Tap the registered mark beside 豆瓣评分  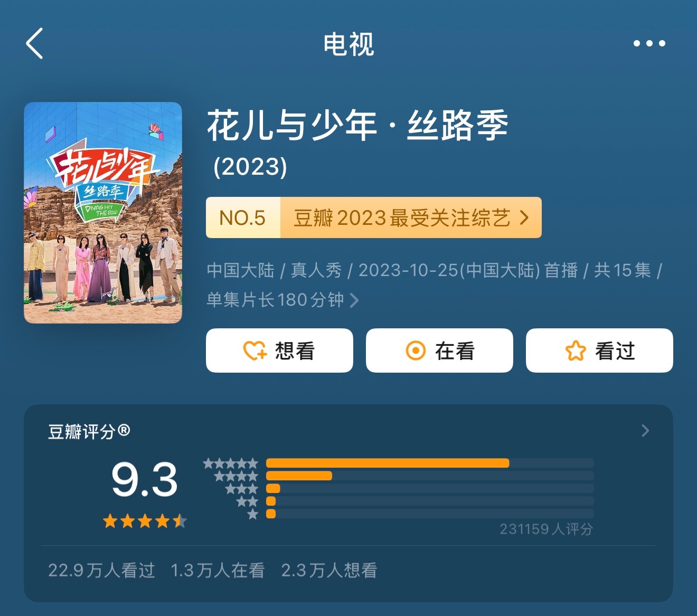pos(124,430)
